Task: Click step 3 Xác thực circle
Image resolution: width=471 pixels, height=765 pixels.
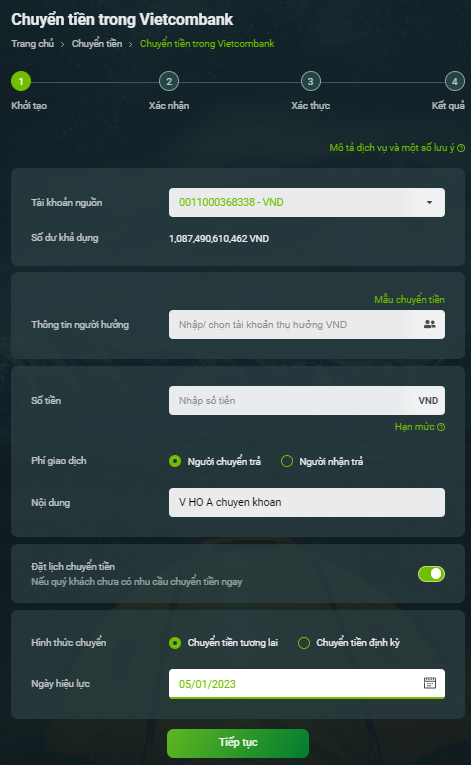Action: click(x=310, y=81)
